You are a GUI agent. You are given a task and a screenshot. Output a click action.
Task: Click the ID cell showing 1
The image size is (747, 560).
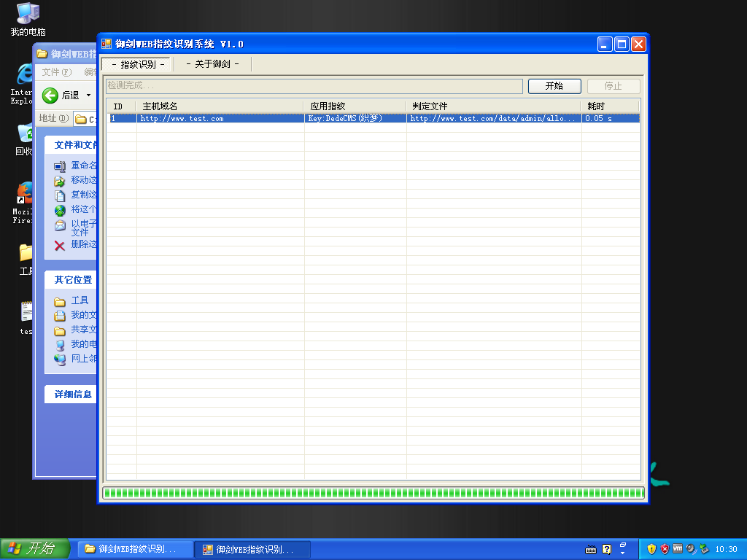coord(122,119)
